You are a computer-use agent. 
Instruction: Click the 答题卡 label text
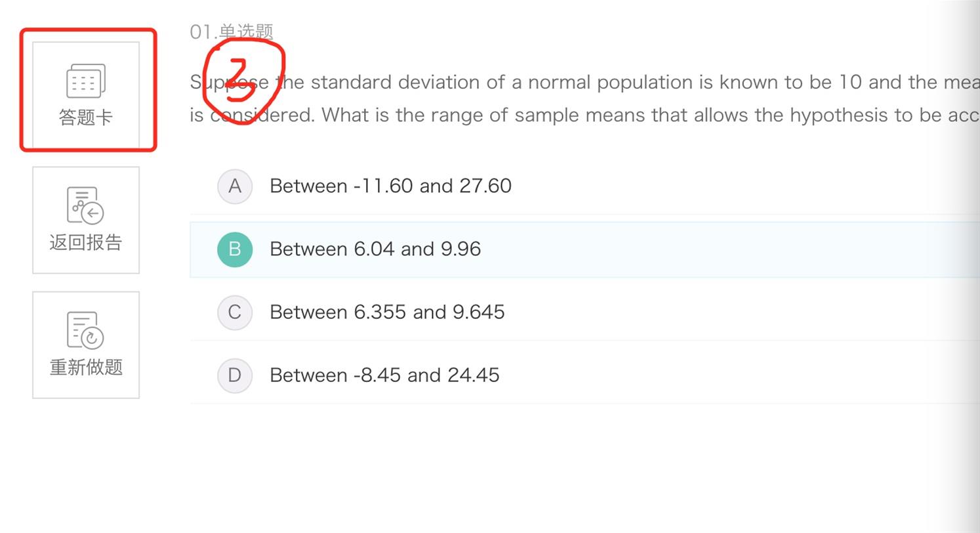pos(86,117)
